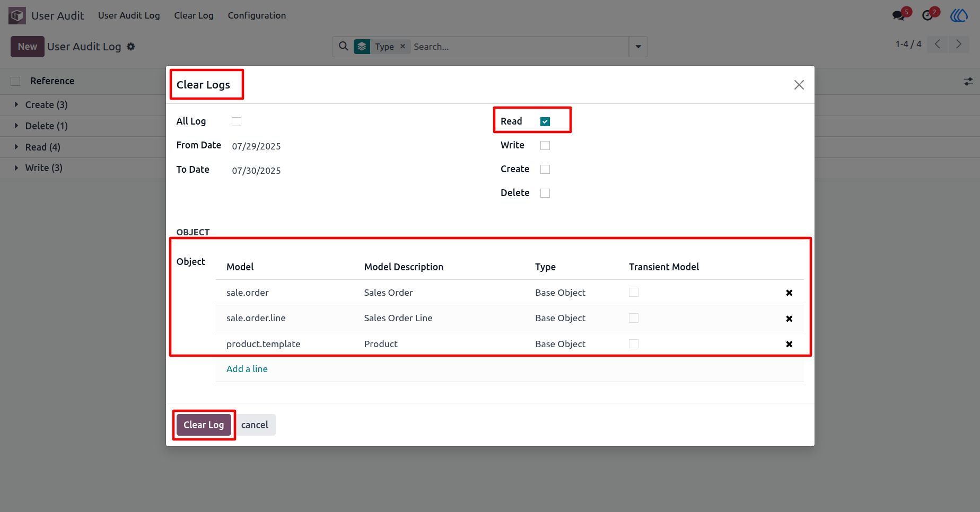This screenshot has height=512, width=980.
Task: Click the user avatar icon at top right
Action: point(959,15)
